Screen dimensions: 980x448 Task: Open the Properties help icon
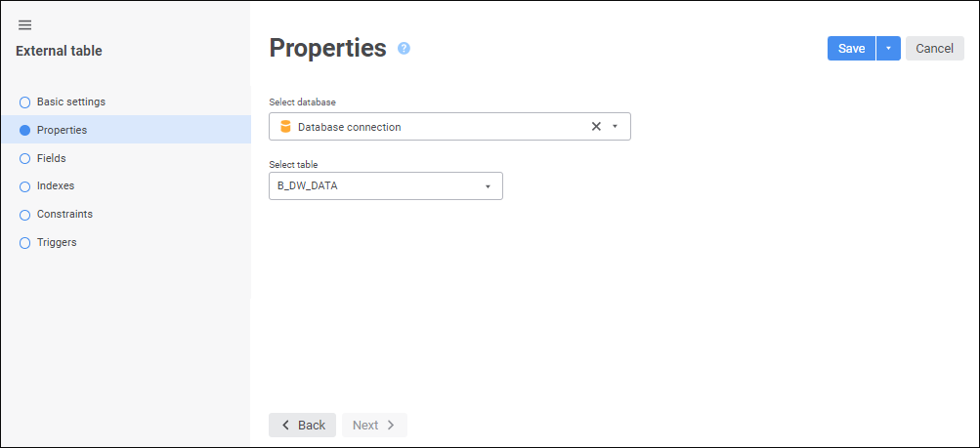pyautogui.click(x=404, y=48)
